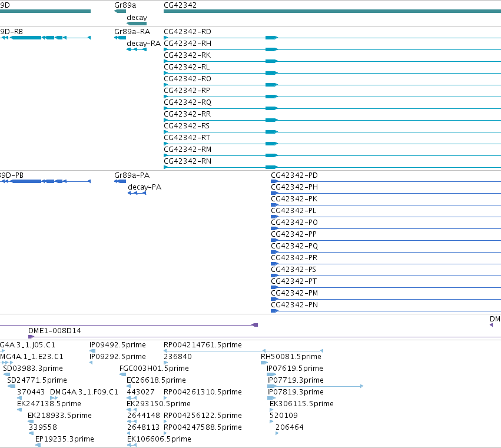Click the SD24771.5prime EST label
This screenshot has height=448, width=501.
[x=37, y=380]
